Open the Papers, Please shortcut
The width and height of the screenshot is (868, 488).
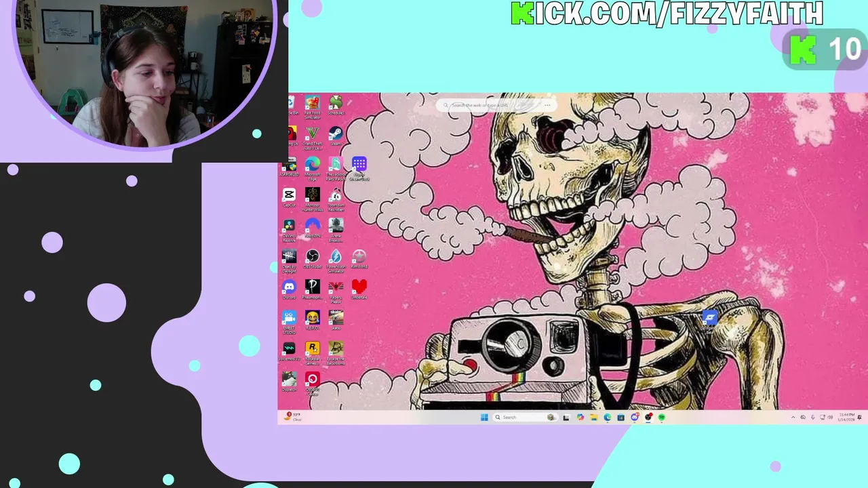click(336, 291)
